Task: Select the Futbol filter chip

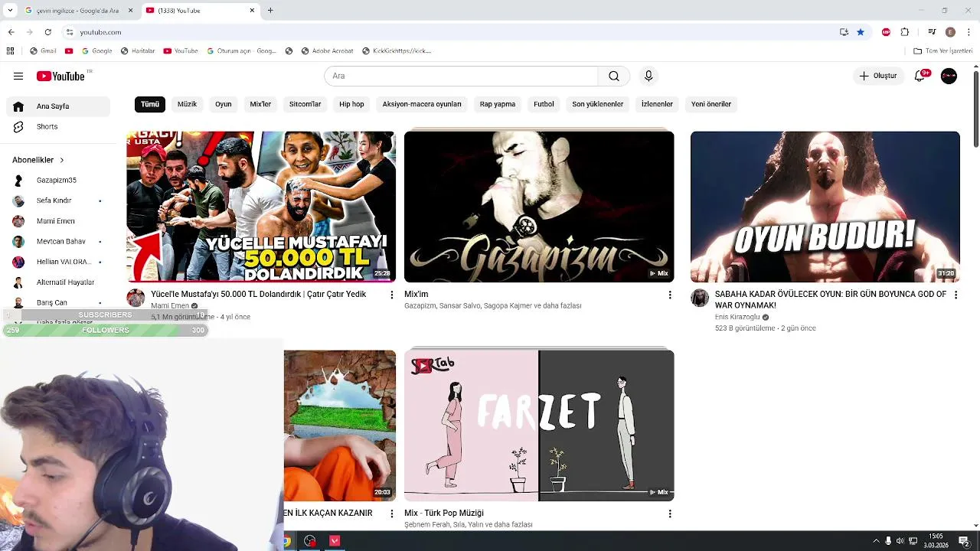Action: [x=544, y=104]
